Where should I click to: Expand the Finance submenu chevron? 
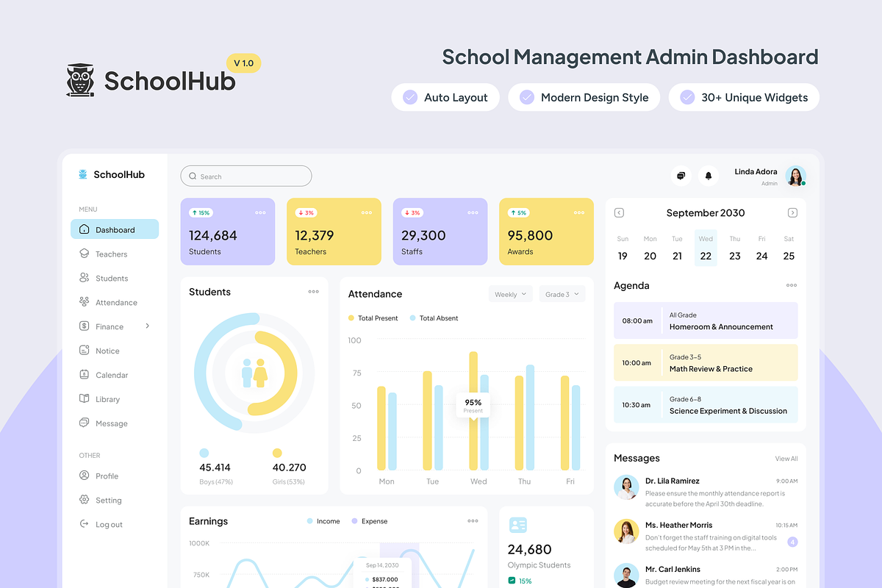tap(147, 326)
